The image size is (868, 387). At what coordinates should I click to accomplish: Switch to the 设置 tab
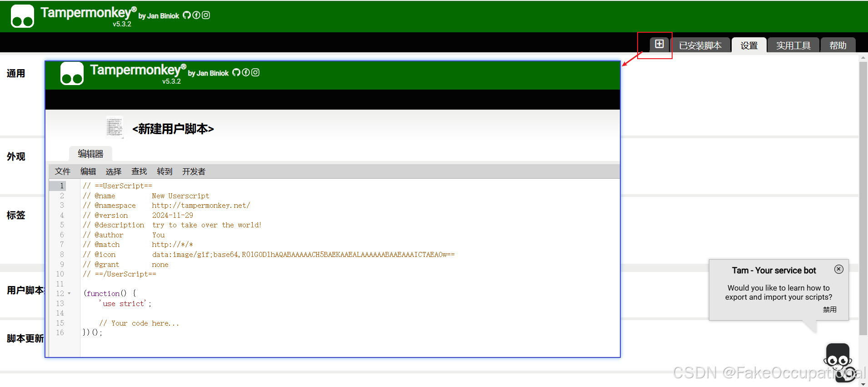point(749,45)
